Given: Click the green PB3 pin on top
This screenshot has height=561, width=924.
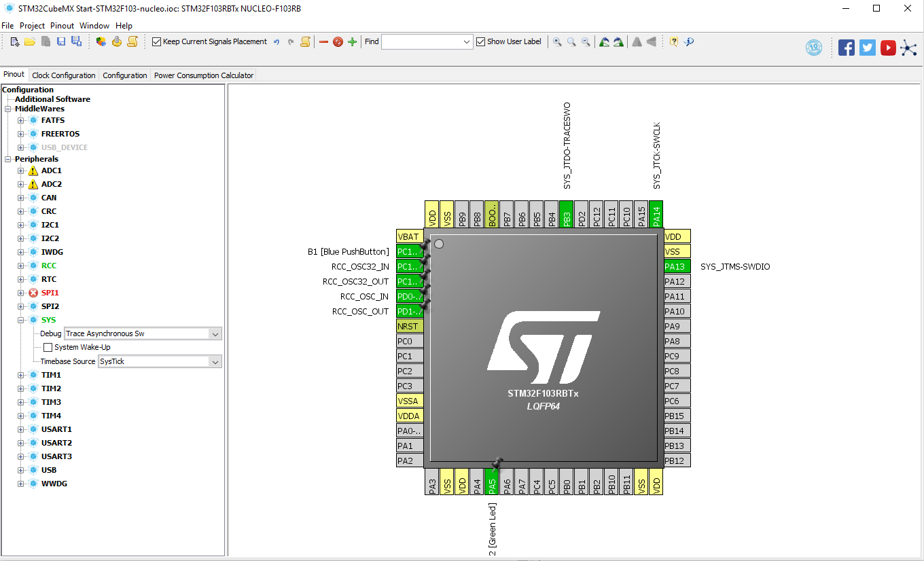Looking at the screenshot, I should pyautogui.click(x=566, y=215).
